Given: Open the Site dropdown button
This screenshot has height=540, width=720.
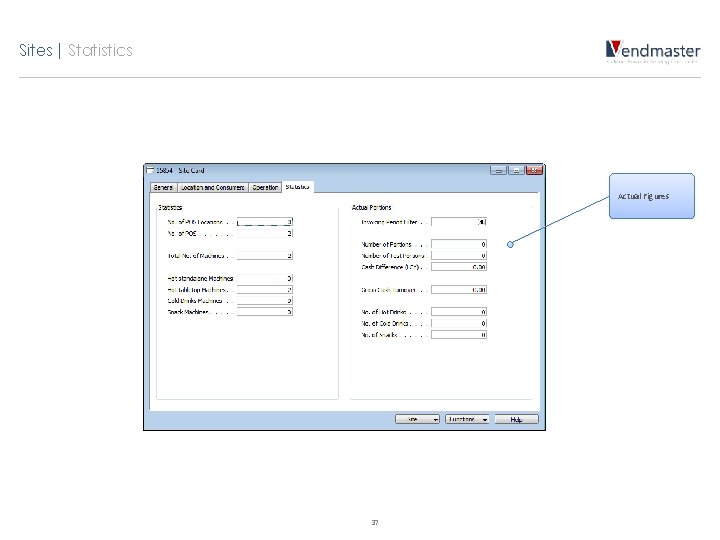Looking at the screenshot, I should click(417, 419).
